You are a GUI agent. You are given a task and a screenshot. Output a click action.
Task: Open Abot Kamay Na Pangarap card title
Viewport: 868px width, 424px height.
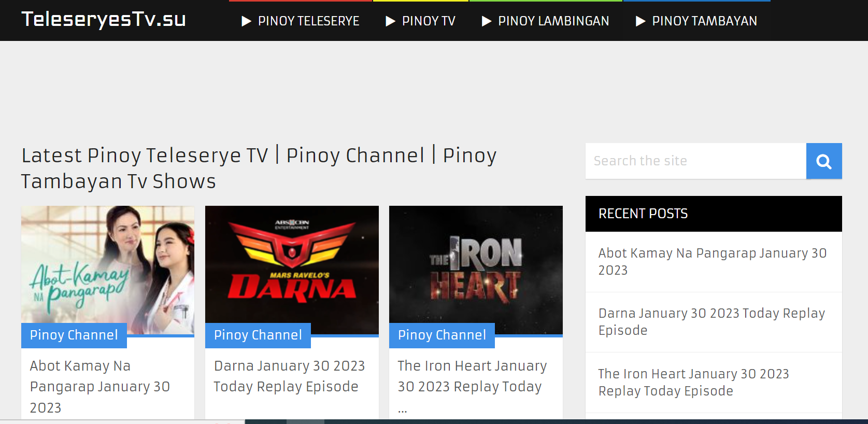(100, 387)
